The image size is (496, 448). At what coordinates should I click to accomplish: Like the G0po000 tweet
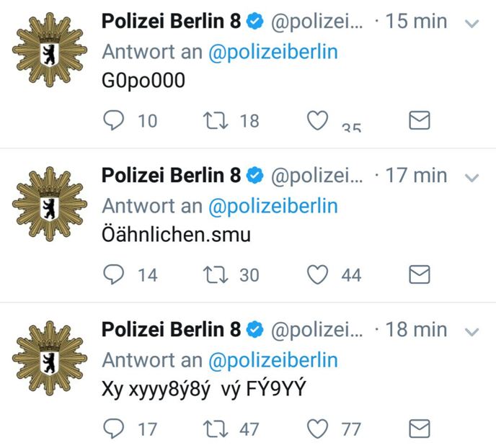[318, 120]
